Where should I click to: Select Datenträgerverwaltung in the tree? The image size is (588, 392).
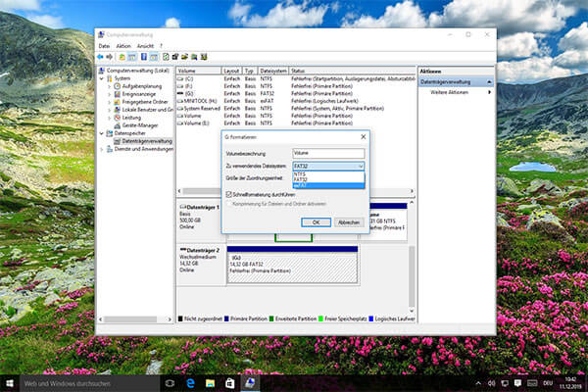tap(147, 141)
